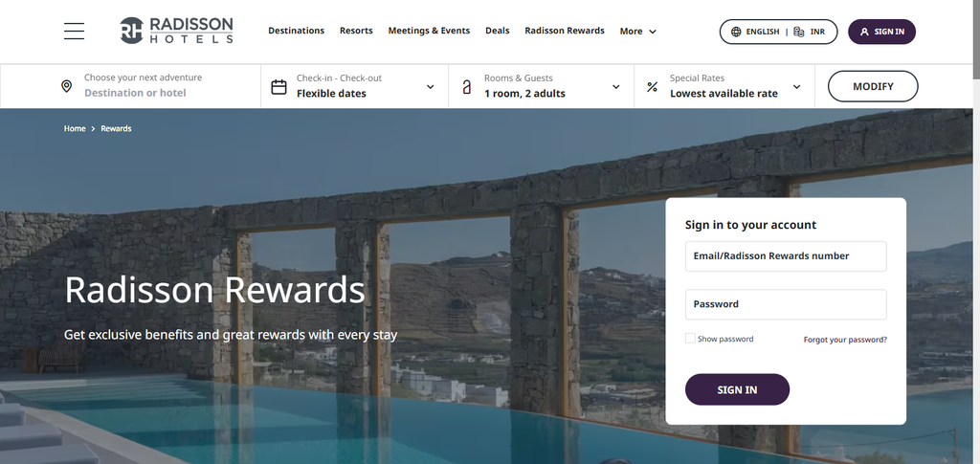The image size is (980, 464).
Task: Click the location pin icon
Action: [66, 86]
